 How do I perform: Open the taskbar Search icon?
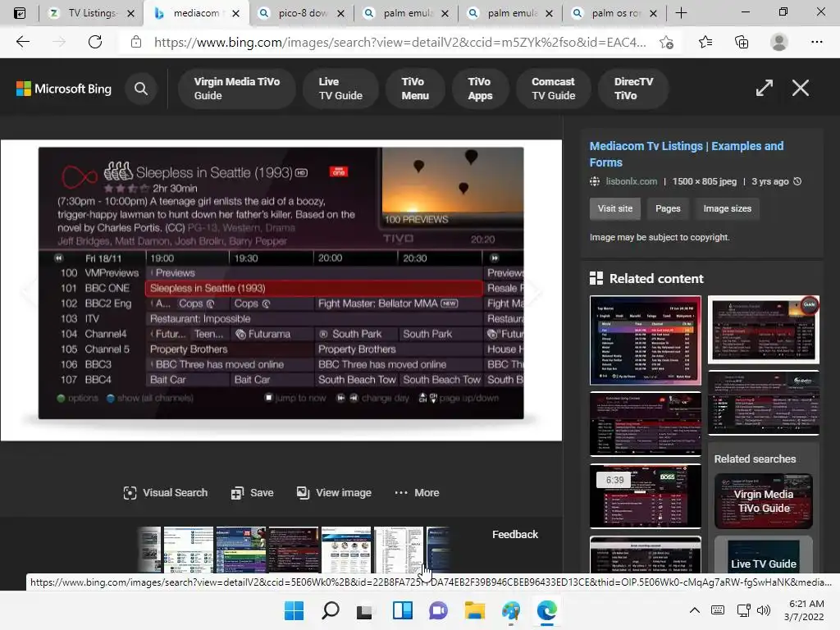tap(330, 610)
